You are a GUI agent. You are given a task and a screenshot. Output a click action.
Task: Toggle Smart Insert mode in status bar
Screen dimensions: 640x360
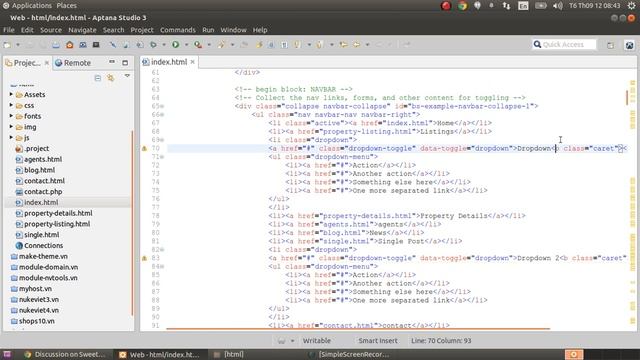coord(378,340)
